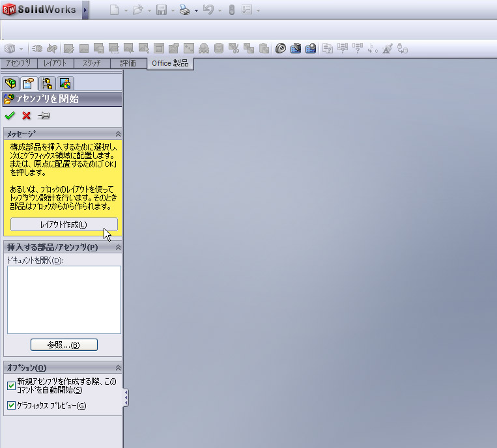Toggle グラフィックス プレビュー checkbox
This screenshot has height=448, width=497.
11,406
